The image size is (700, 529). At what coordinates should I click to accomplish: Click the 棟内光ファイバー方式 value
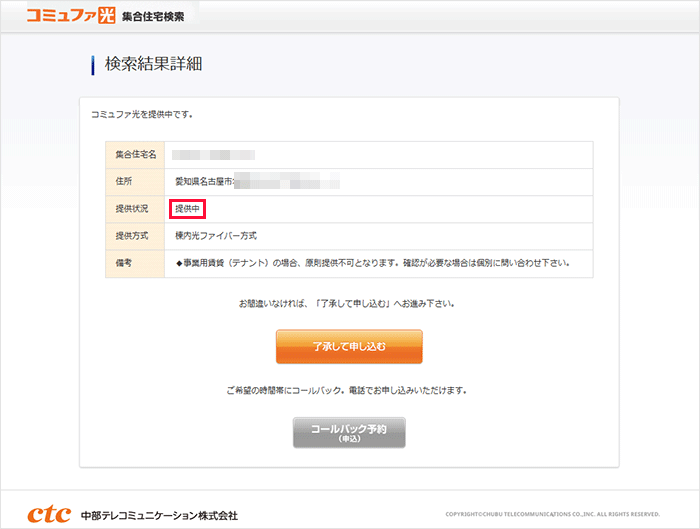(x=216, y=236)
